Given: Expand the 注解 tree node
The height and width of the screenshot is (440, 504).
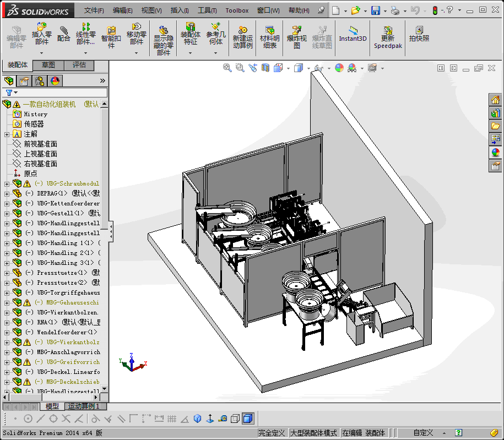Looking at the screenshot, I should 7,134.
